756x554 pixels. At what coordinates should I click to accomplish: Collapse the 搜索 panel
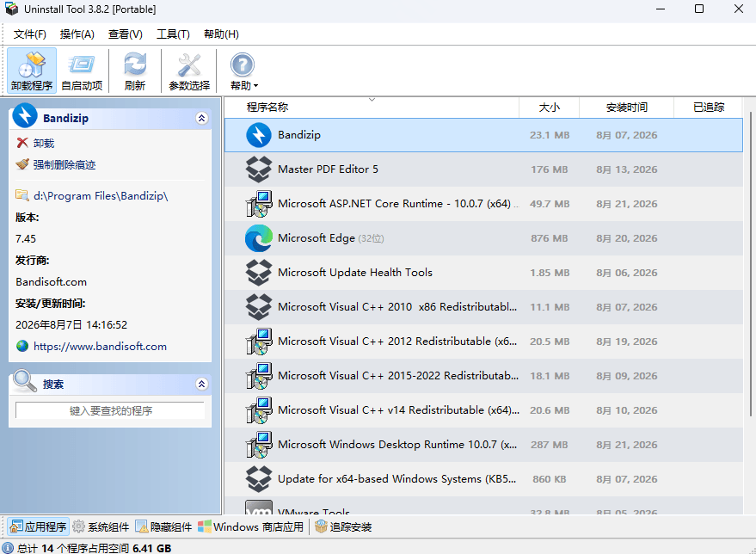pos(202,384)
